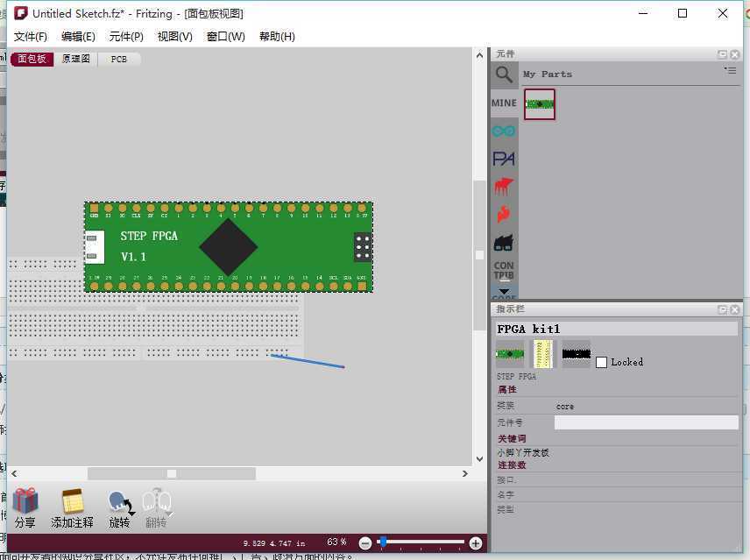This screenshot has height=560, width=750.
Task: Close the Parts panel
Action: click(735, 54)
